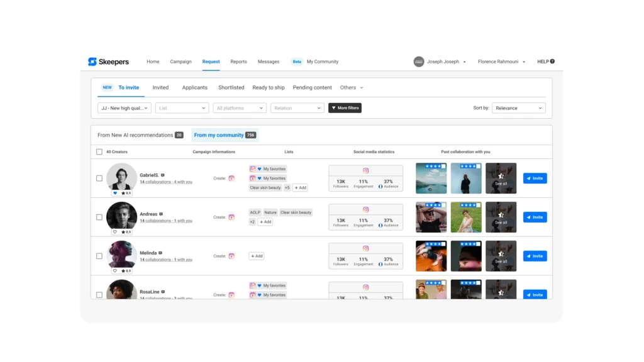Click See all collaborations for Andreas
The image size is (644, 362).
(x=501, y=217)
